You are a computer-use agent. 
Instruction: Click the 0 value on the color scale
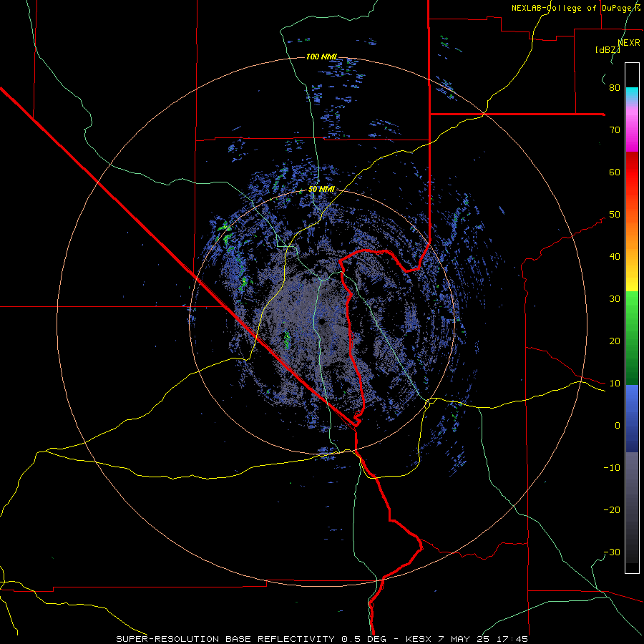pyautogui.click(x=618, y=426)
